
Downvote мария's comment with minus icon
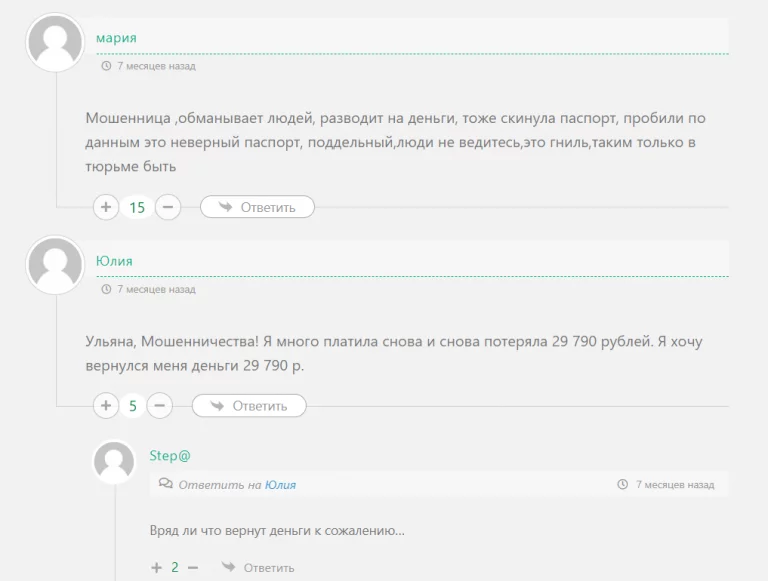[168, 207]
